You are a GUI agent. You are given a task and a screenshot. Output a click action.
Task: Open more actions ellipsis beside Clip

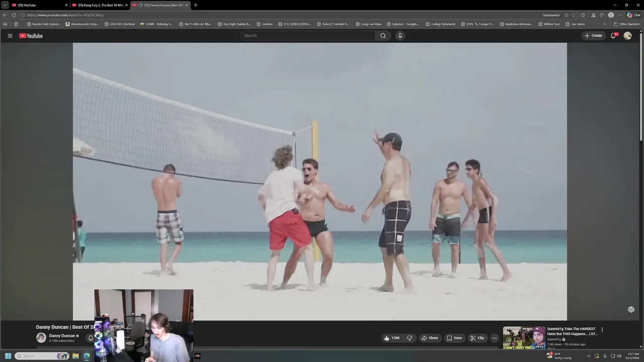click(494, 338)
